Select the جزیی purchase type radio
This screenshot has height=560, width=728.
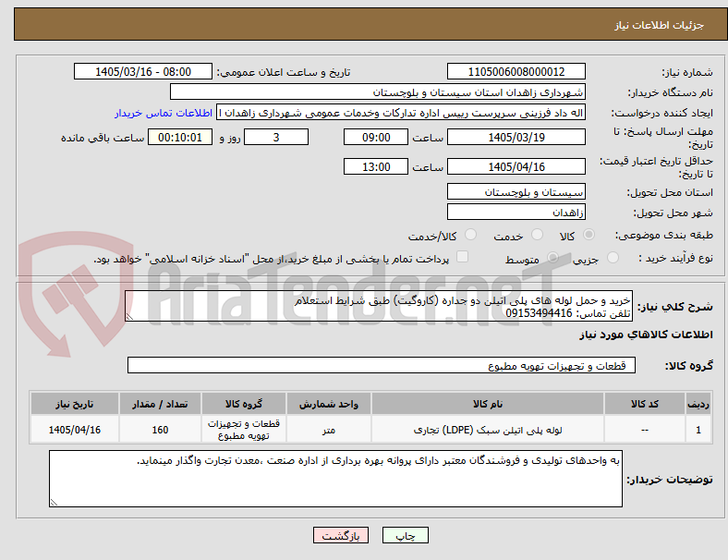click(613, 258)
